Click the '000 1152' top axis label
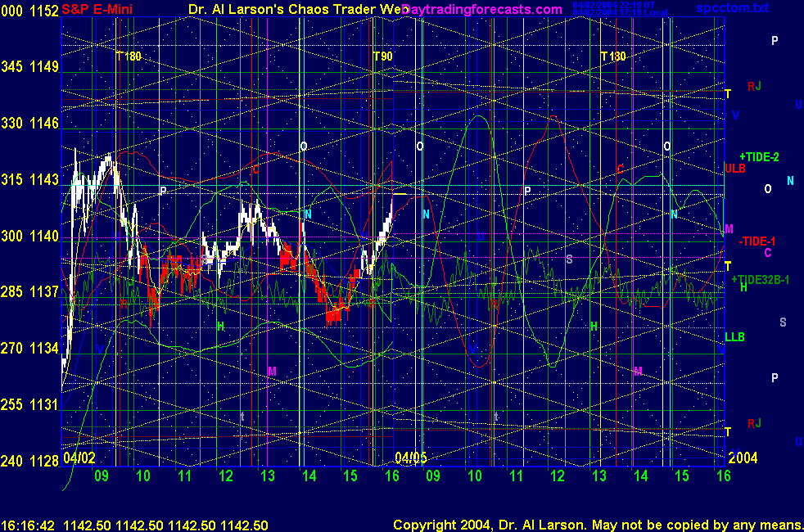This screenshot has width=804, height=532. click(29, 11)
